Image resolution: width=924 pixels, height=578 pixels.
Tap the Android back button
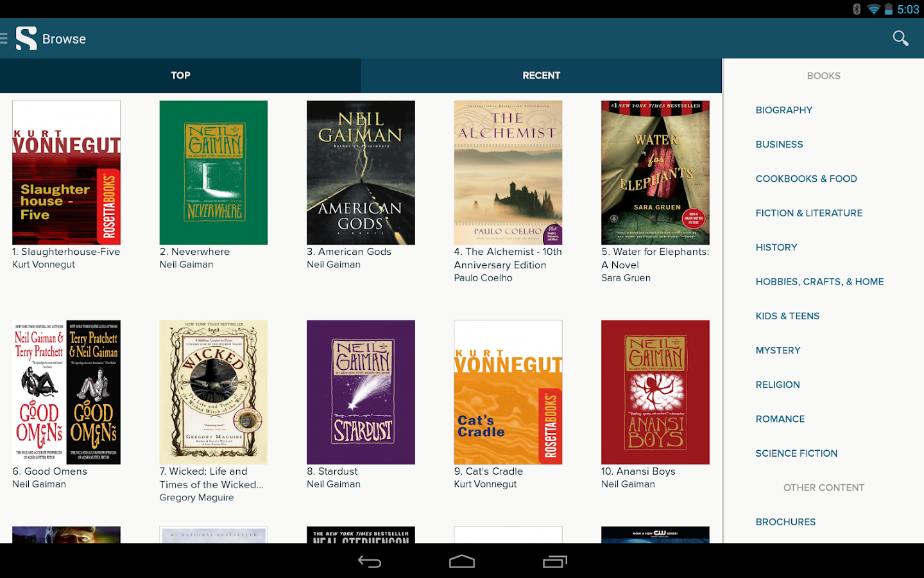point(370,562)
